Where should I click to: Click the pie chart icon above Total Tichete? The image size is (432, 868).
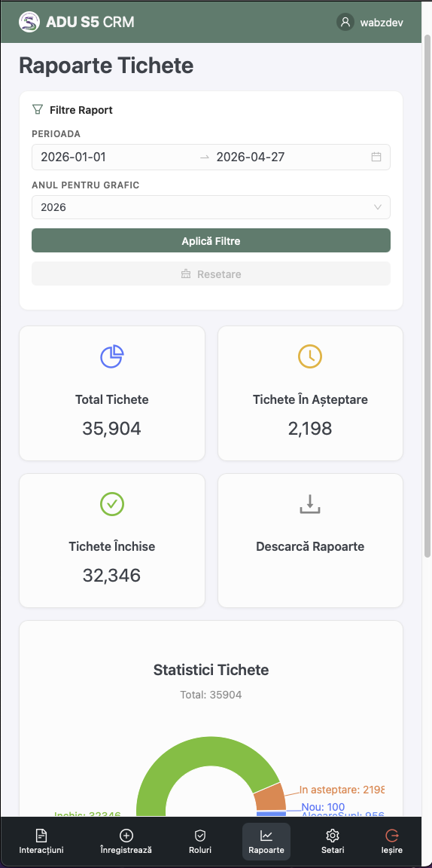pyautogui.click(x=111, y=356)
